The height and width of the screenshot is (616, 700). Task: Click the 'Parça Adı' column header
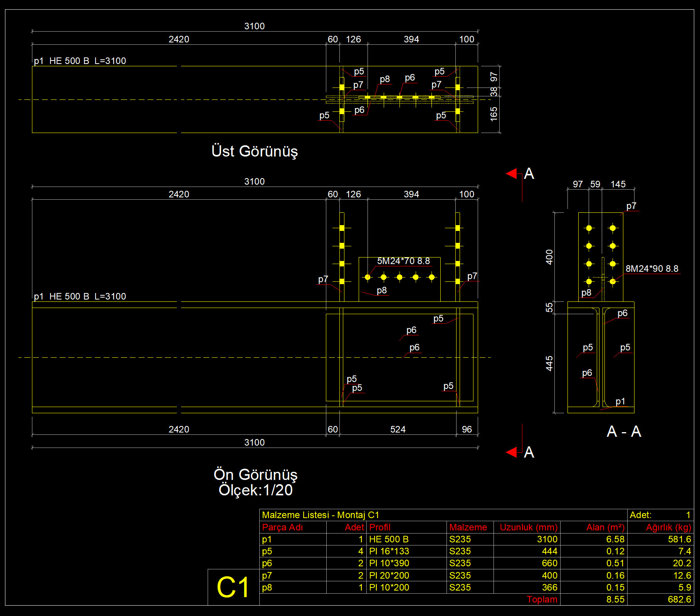tap(282, 527)
